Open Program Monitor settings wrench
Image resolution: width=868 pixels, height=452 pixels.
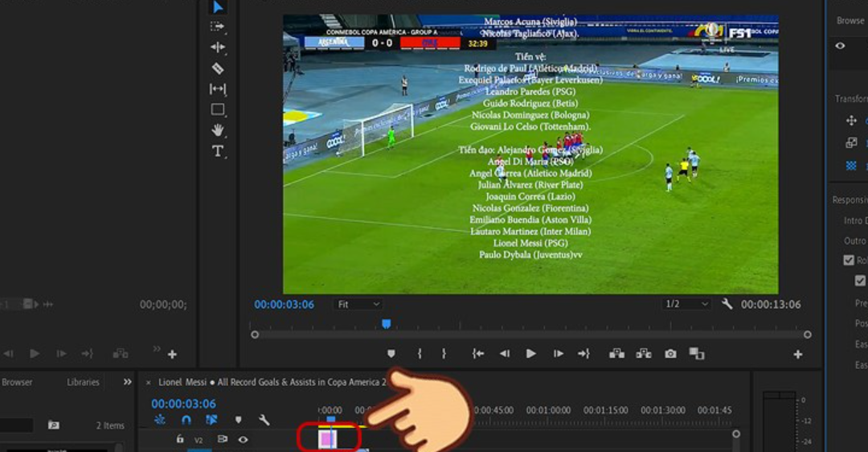point(727,303)
